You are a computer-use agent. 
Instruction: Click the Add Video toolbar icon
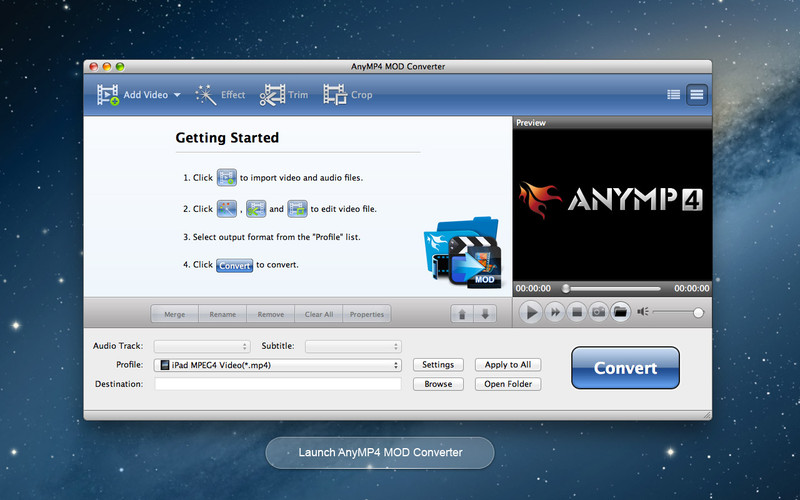[x=108, y=95]
